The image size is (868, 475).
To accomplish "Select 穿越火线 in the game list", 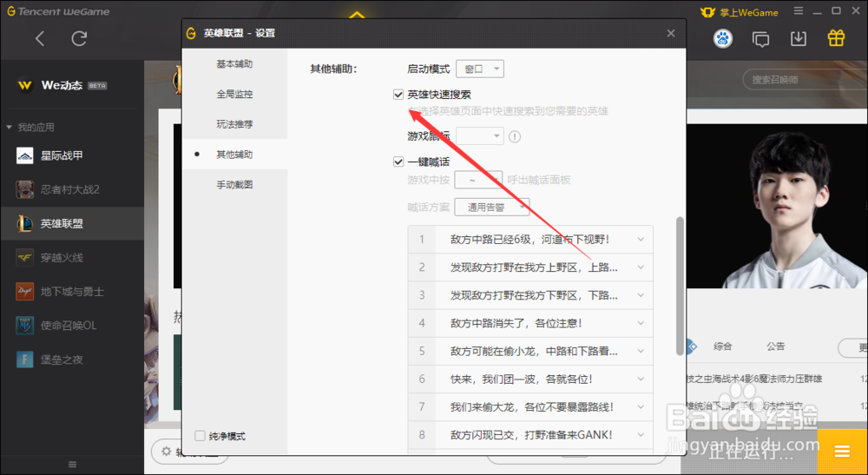I will (72, 257).
